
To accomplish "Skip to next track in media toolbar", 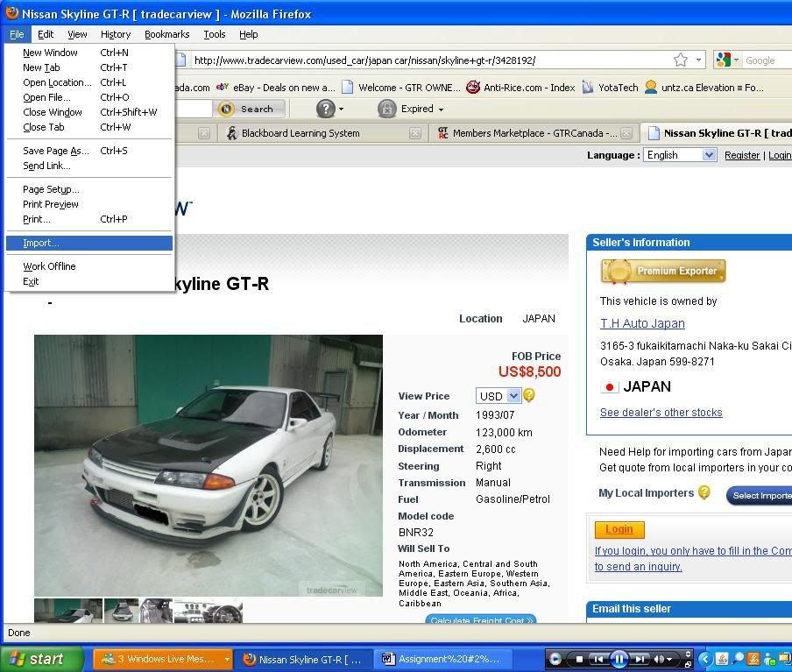I will (x=639, y=659).
